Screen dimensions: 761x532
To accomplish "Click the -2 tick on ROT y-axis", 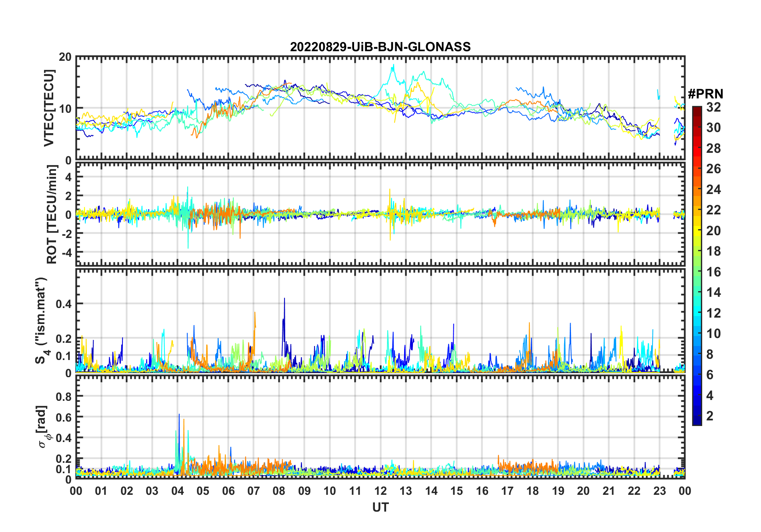I will (66, 233).
